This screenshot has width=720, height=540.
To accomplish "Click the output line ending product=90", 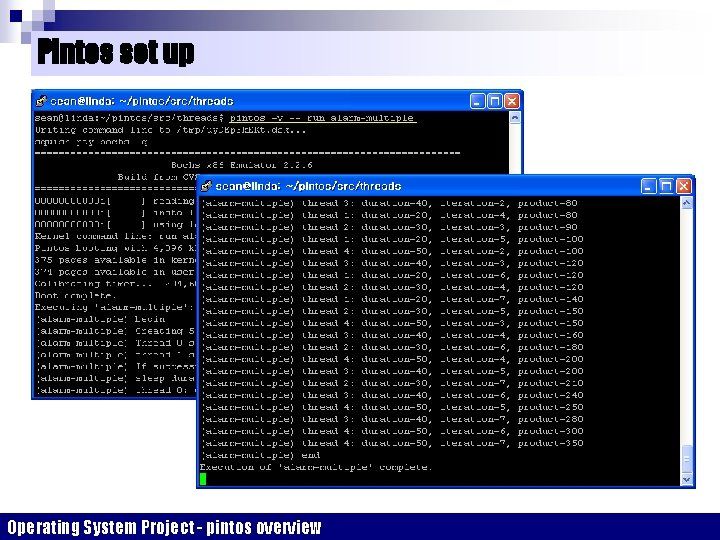I will click(389, 227).
